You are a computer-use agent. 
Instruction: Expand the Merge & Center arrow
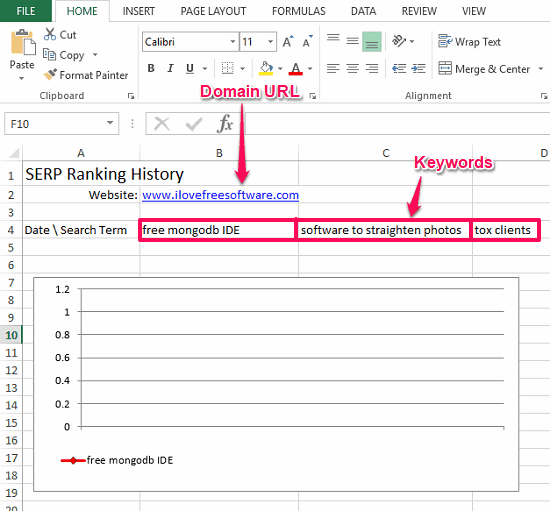(541, 69)
